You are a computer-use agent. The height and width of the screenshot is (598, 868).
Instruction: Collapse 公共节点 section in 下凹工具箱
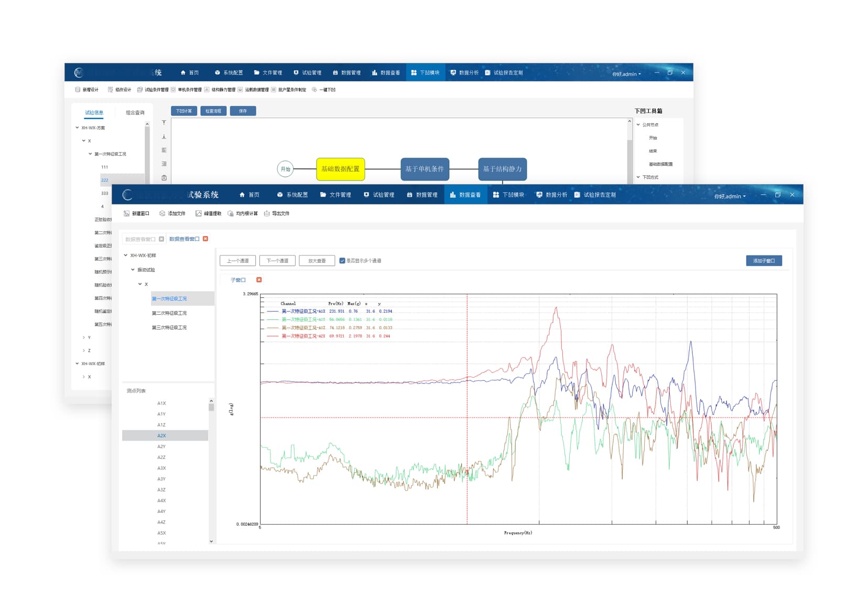point(638,125)
